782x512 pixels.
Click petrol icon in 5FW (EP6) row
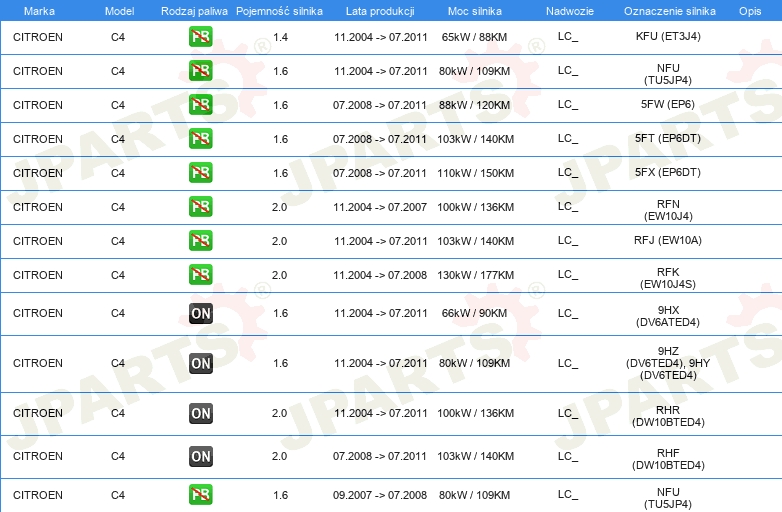click(200, 105)
